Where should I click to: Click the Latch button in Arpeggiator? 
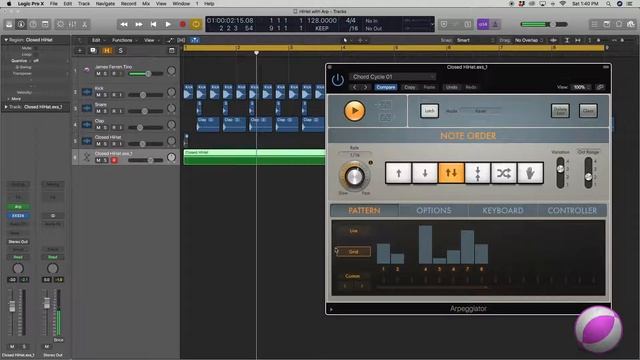pyautogui.click(x=429, y=111)
